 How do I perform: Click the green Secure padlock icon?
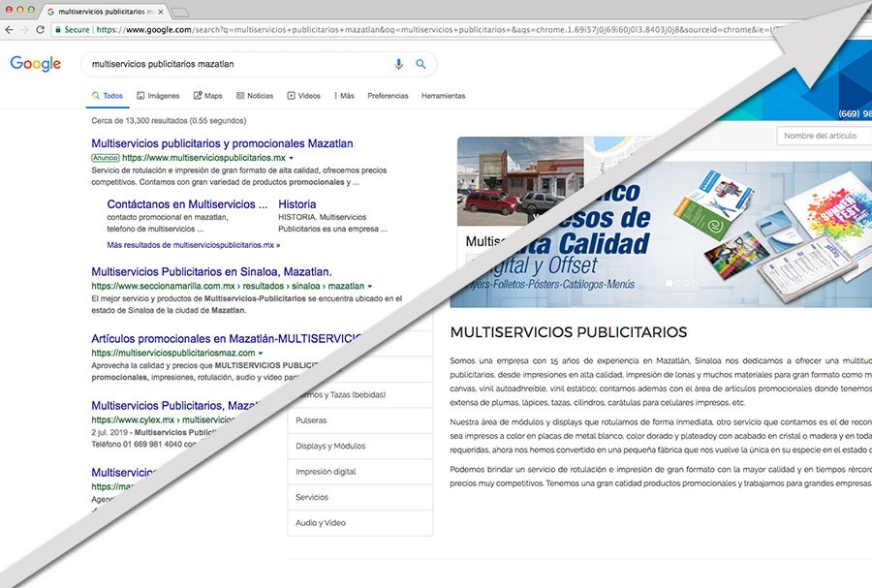pyautogui.click(x=59, y=30)
